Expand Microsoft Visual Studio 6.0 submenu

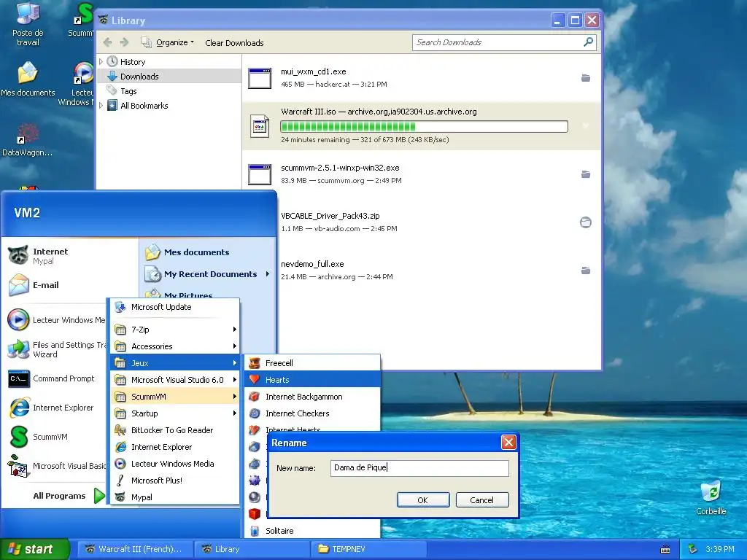coord(175,379)
